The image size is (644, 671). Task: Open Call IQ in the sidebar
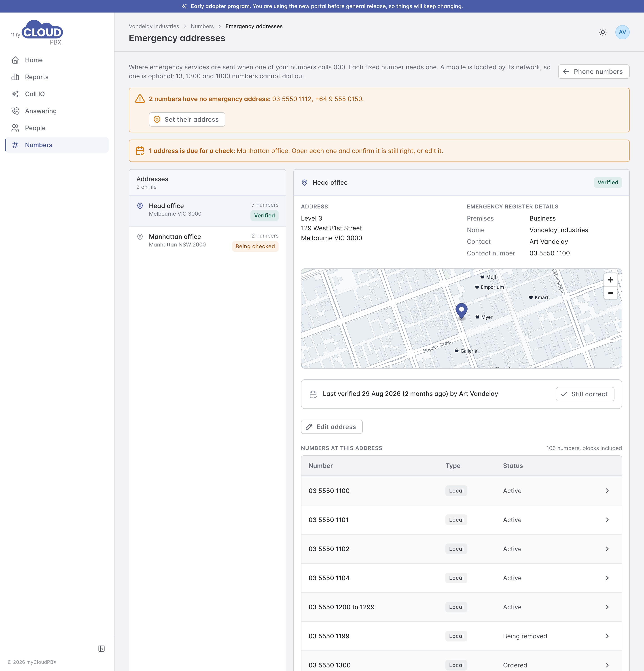pos(57,94)
